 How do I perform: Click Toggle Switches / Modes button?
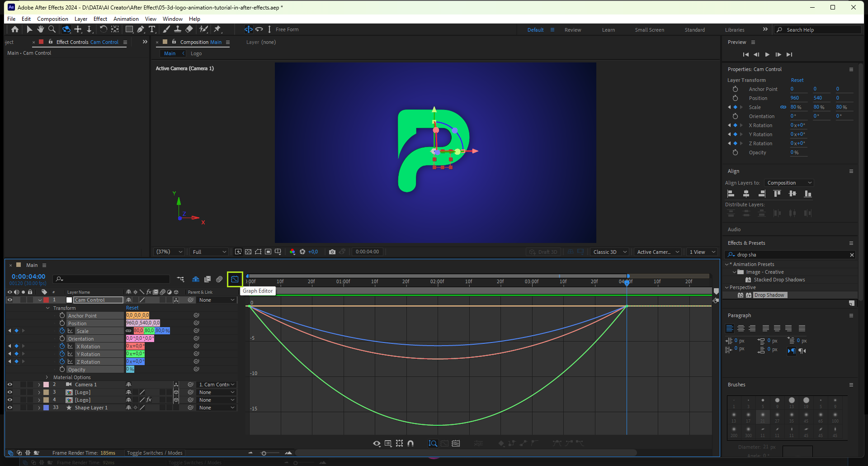pyautogui.click(x=155, y=453)
